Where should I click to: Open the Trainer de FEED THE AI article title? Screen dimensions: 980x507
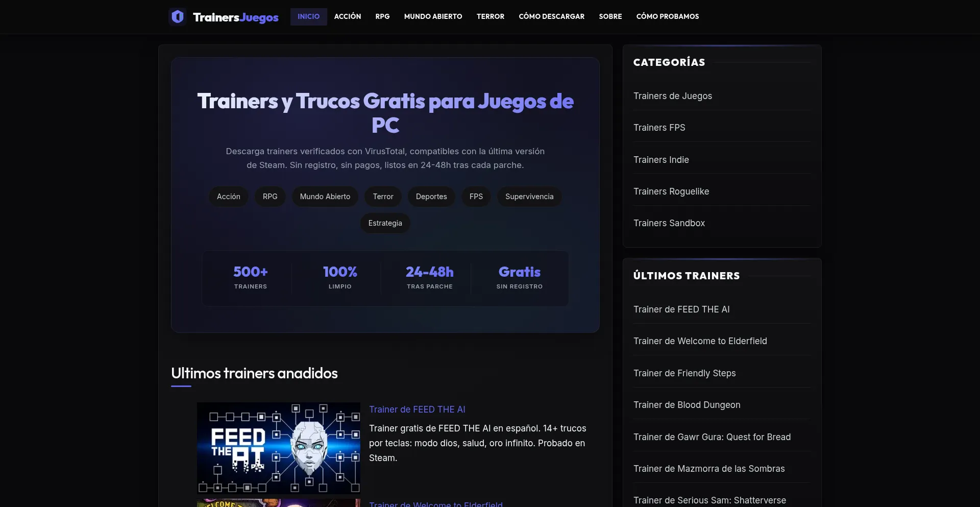point(417,409)
